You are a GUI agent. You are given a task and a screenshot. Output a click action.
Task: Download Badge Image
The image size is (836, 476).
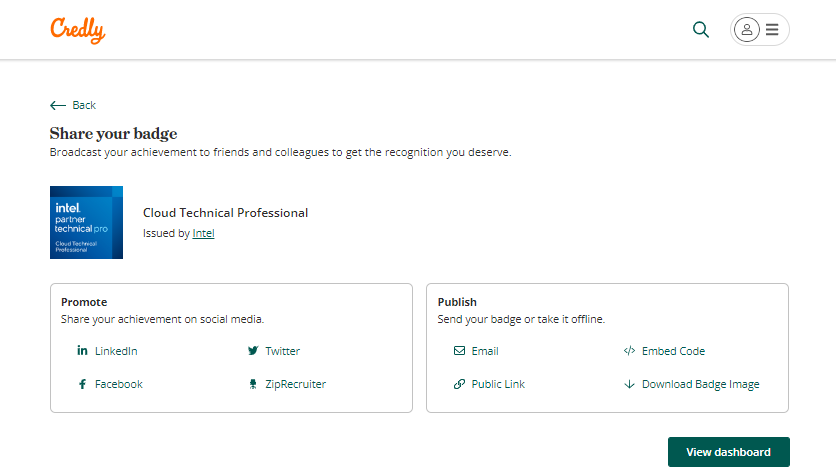coord(700,384)
